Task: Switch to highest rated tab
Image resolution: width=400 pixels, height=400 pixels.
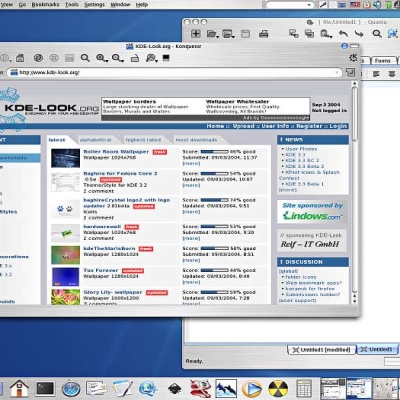Action: [143, 140]
